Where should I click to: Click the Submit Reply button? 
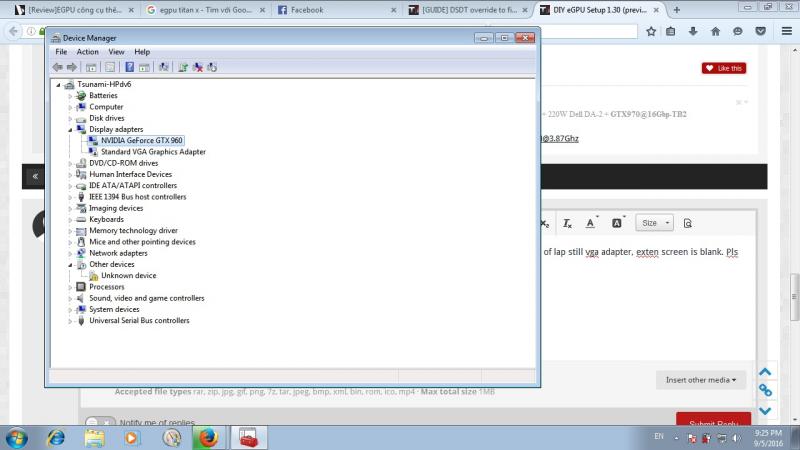(713, 419)
